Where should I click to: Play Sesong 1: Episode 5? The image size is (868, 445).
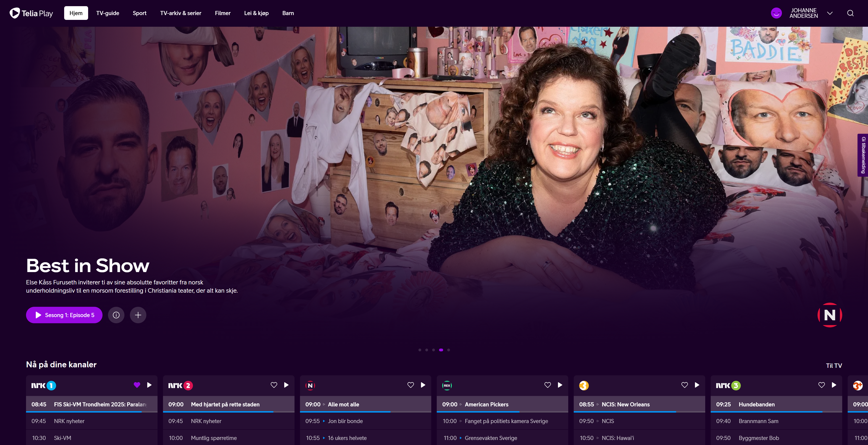coord(64,315)
